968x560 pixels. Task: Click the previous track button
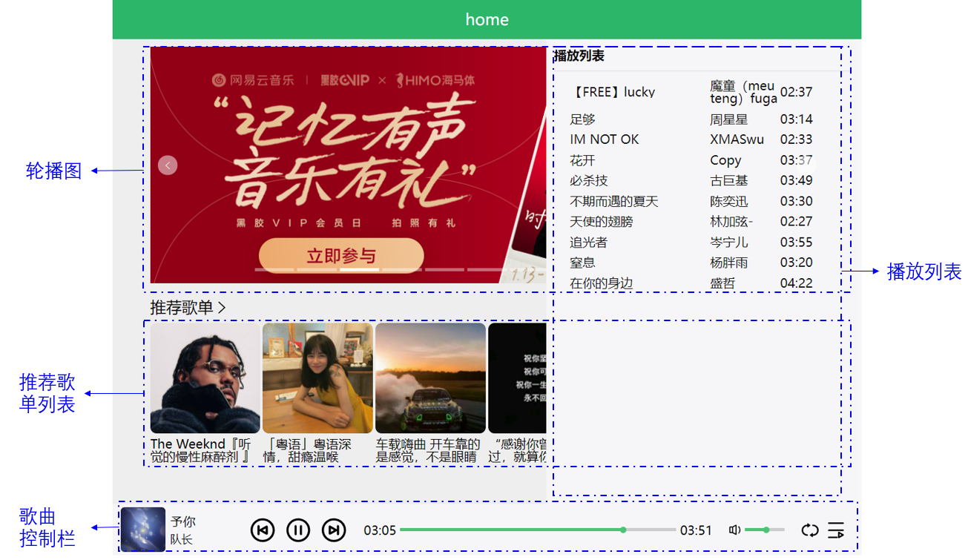click(263, 530)
